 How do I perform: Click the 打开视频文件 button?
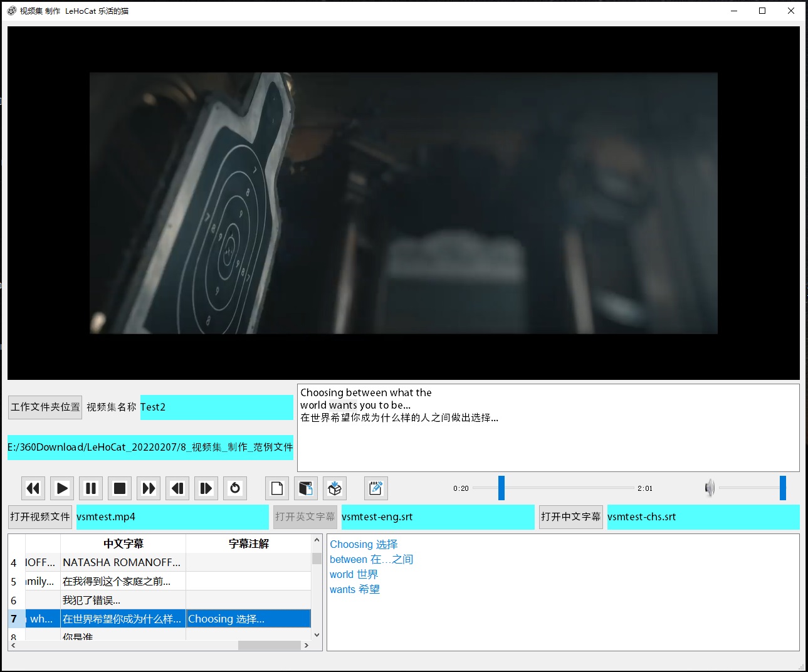40,517
